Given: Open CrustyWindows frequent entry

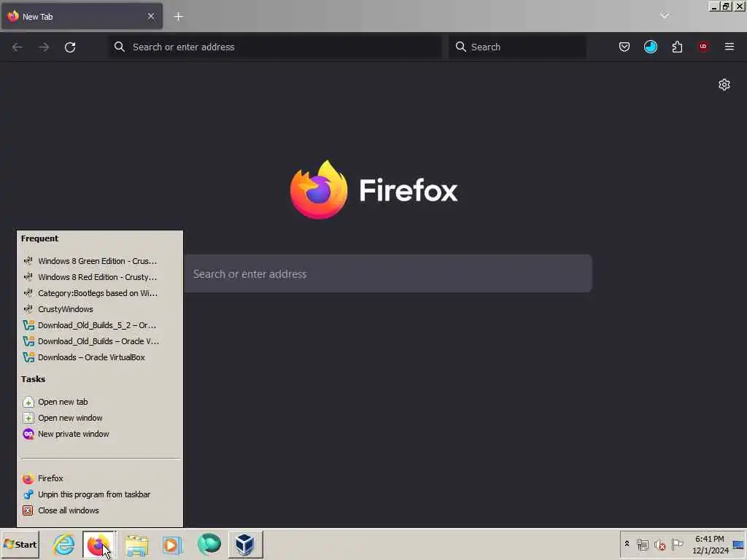Looking at the screenshot, I should point(100,309).
